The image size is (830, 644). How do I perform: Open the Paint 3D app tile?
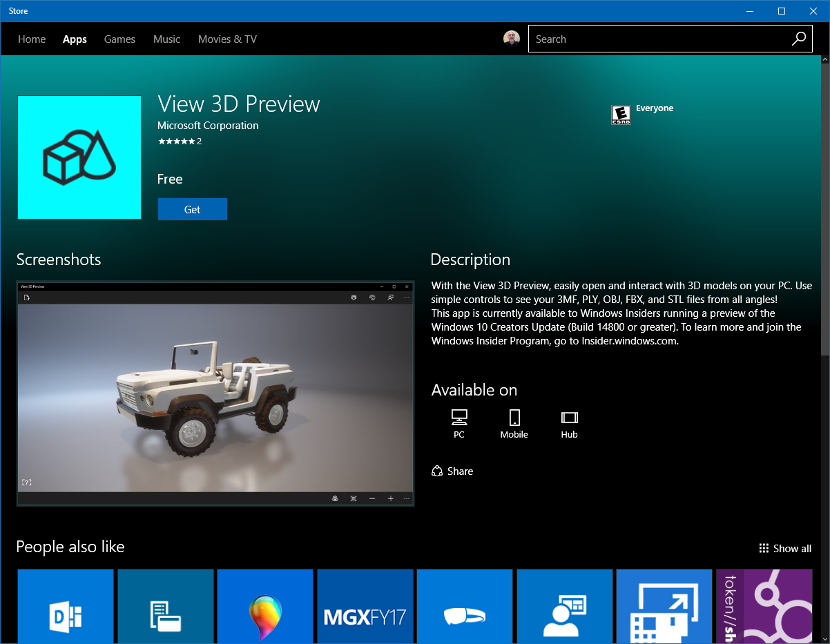(265, 606)
